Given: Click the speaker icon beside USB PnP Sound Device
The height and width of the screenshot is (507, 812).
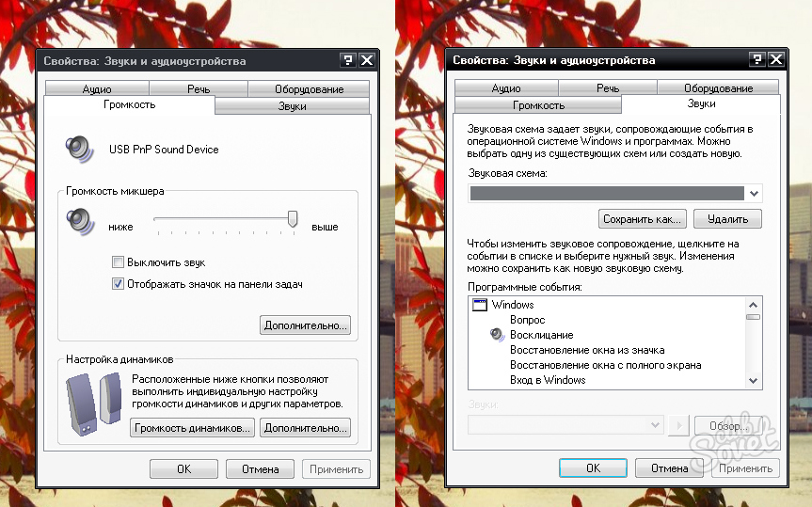Looking at the screenshot, I should coord(77,149).
